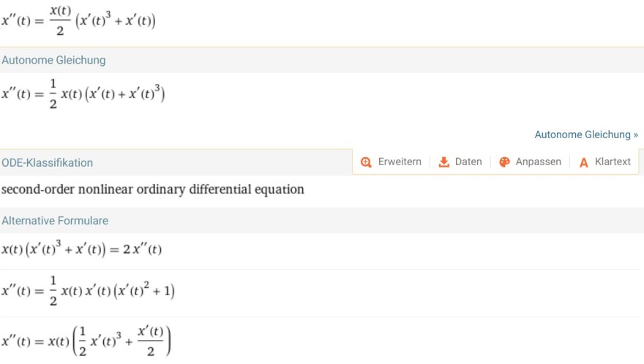Screen dimensions: 644x364
Task: Click the Erweitern magnifier icon
Action: (366, 162)
